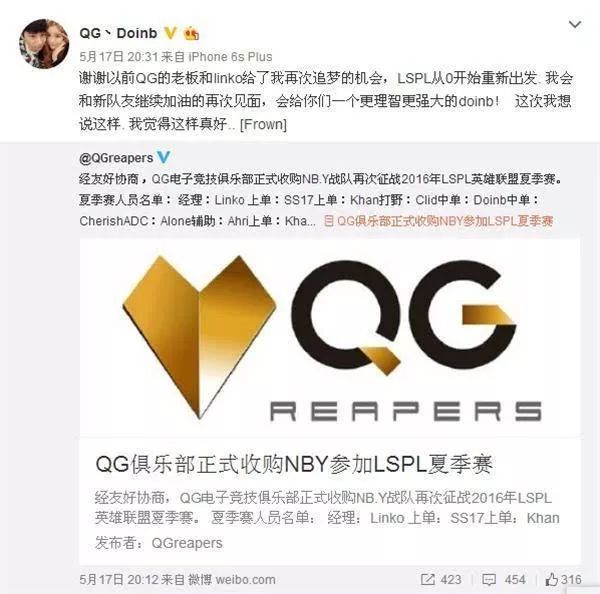Screen dimensions: 600x594
Task: Click the article icon before the orange link
Action: pos(329,221)
